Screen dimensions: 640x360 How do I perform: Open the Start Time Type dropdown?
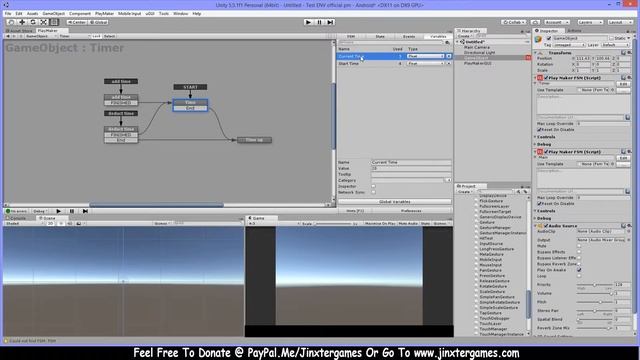coord(425,64)
